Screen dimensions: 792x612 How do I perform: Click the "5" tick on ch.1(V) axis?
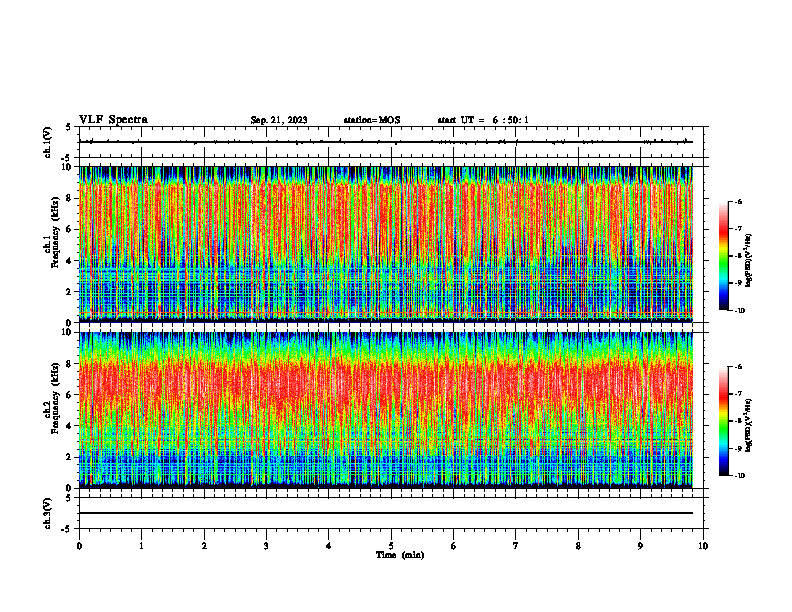[x=69, y=127]
